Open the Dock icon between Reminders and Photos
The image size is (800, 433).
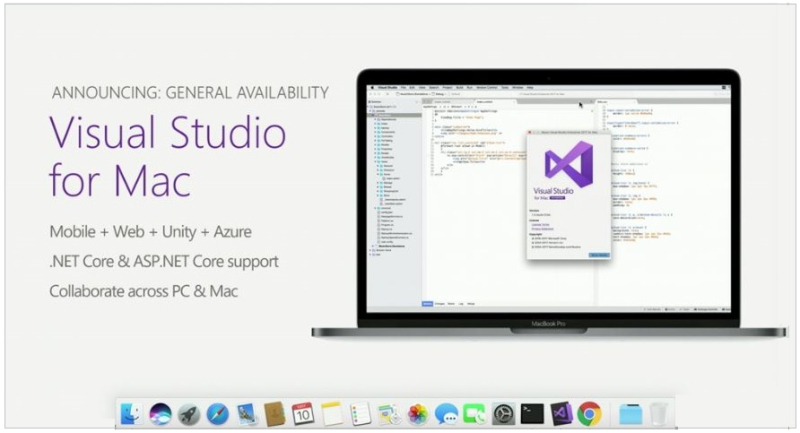click(x=389, y=414)
